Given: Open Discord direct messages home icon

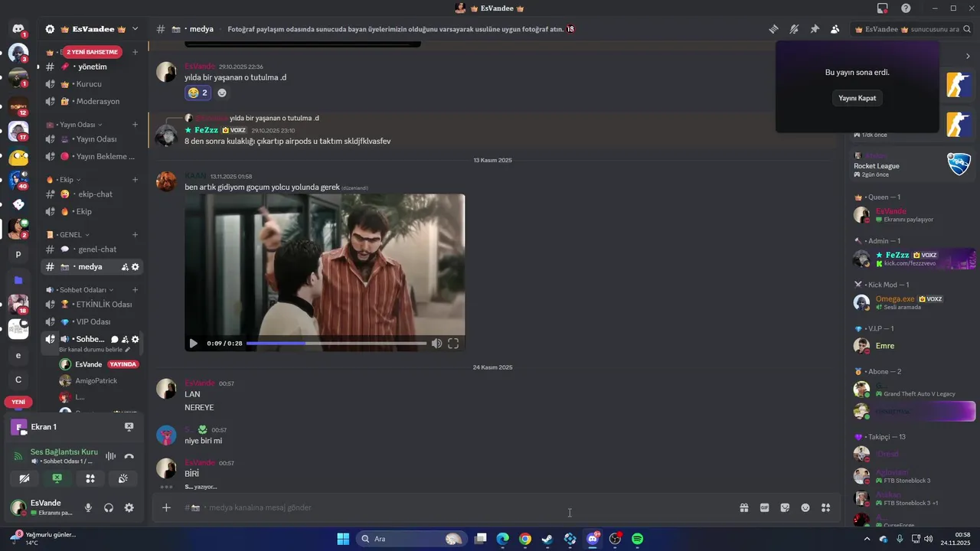Looking at the screenshot, I should point(18,29).
